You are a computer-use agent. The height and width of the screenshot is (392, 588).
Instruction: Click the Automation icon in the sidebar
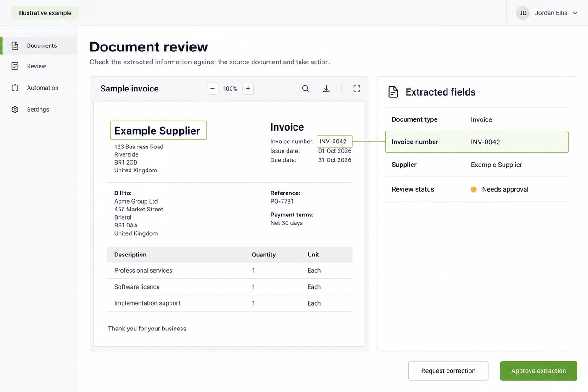pos(15,88)
